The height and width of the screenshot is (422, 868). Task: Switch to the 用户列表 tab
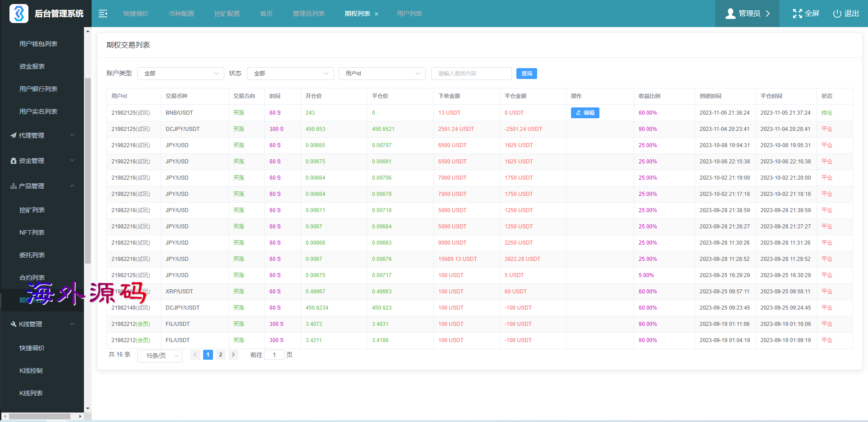click(409, 14)
